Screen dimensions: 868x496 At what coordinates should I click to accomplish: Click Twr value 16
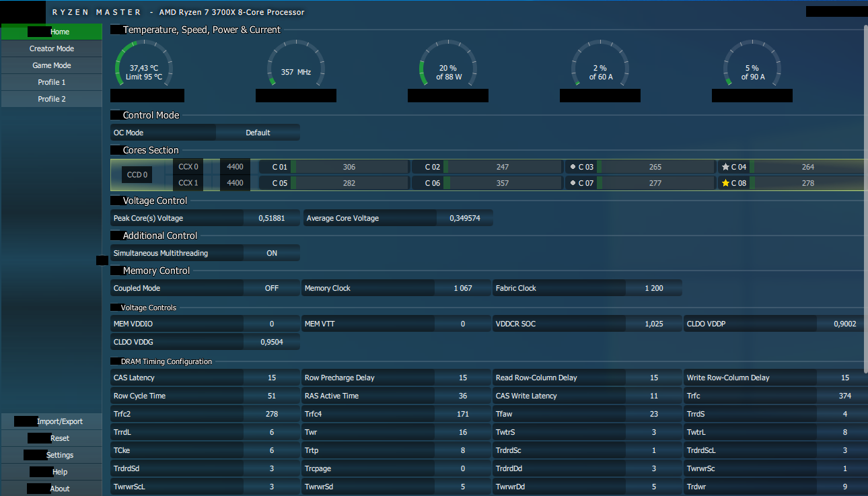(463, 432)
